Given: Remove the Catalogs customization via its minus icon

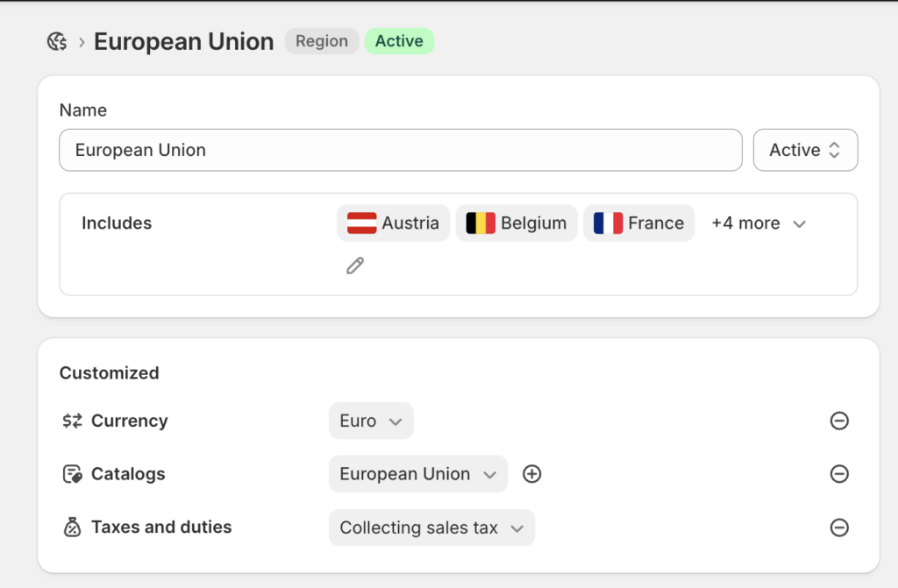Looking at the screenshot, I should pos(839,474).
